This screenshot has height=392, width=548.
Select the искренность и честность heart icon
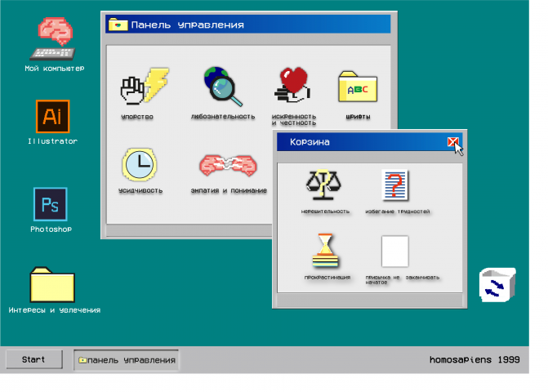click(292, 85)
